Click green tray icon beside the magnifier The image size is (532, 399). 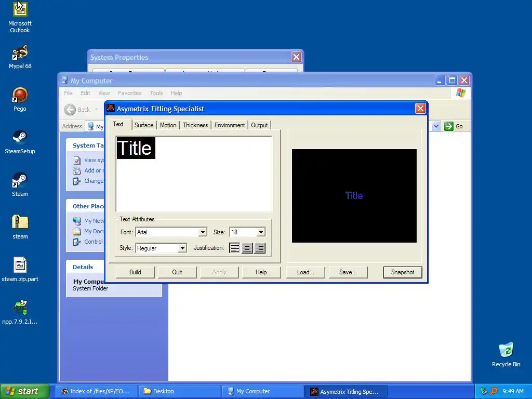484,391
